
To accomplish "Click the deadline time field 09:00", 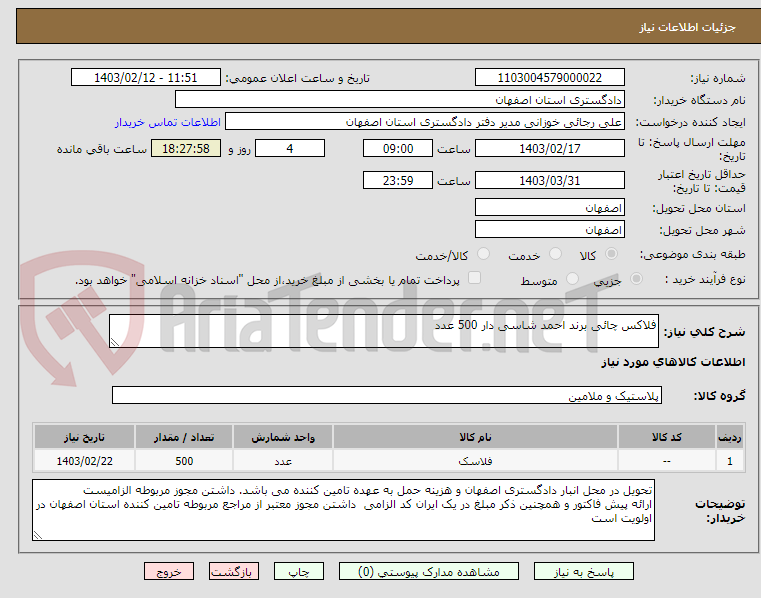I will (397, 149).
